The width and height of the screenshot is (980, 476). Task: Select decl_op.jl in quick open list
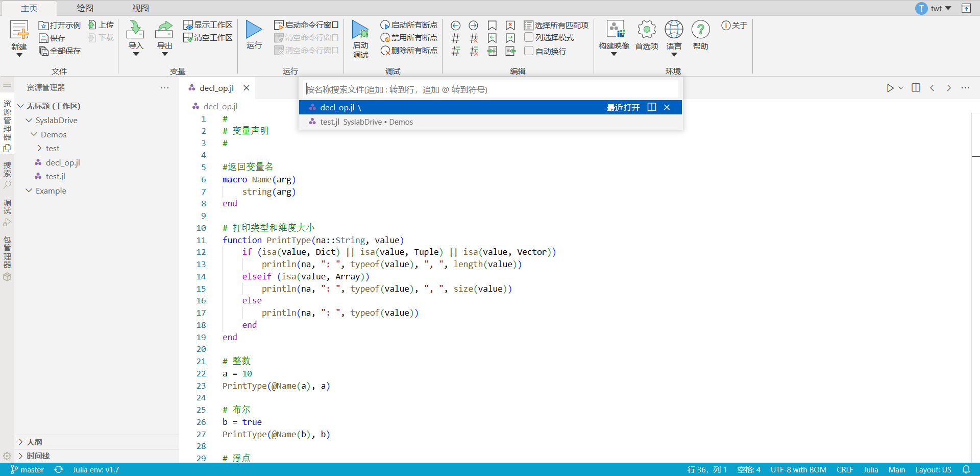point(490,107)
